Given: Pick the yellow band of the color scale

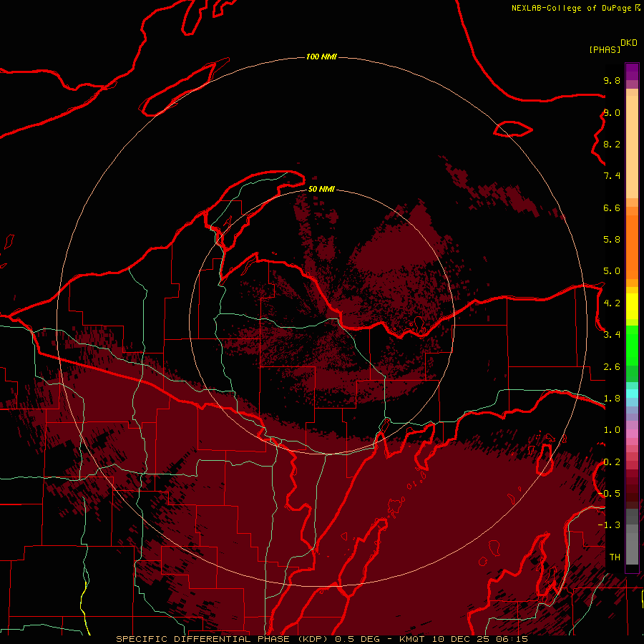Looking at the screenshot, I should pos(632,306).
